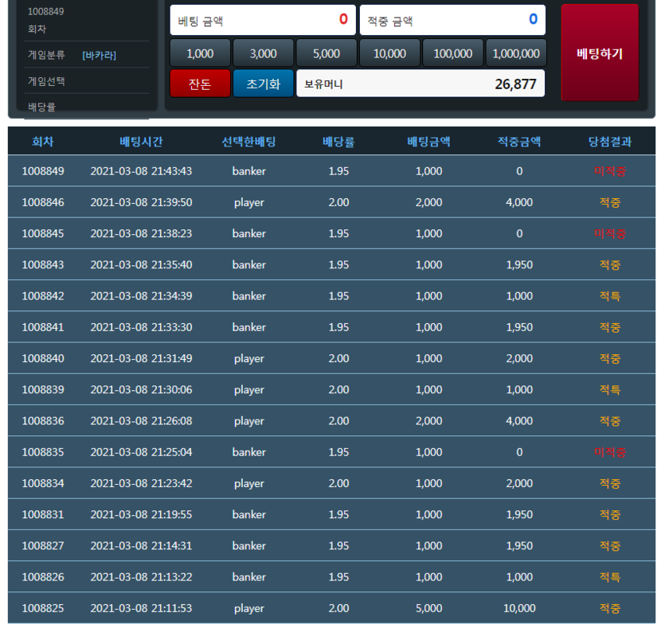This screenshot has height=644, width=665.
Task: Select round 1008849 in the table
Action: (x=43, y=171)
